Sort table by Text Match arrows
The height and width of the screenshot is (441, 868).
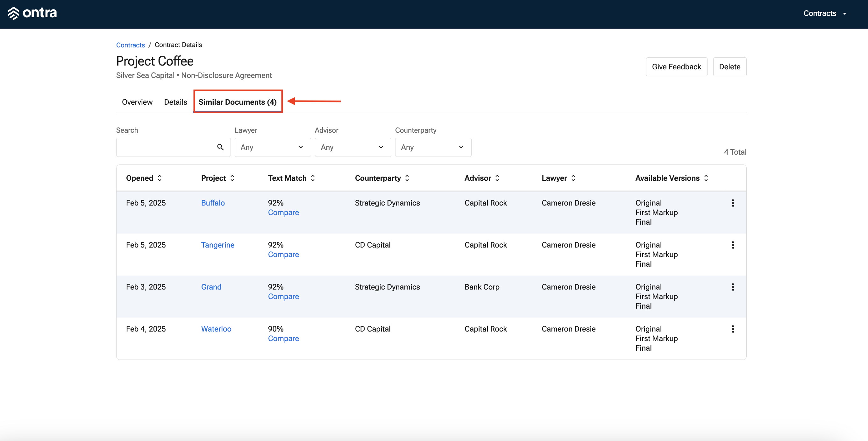(x=313, y=178)
